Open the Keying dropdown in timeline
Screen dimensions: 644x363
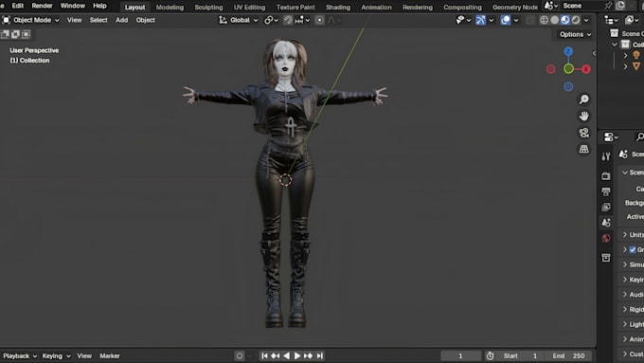click(x=56, y=355)
